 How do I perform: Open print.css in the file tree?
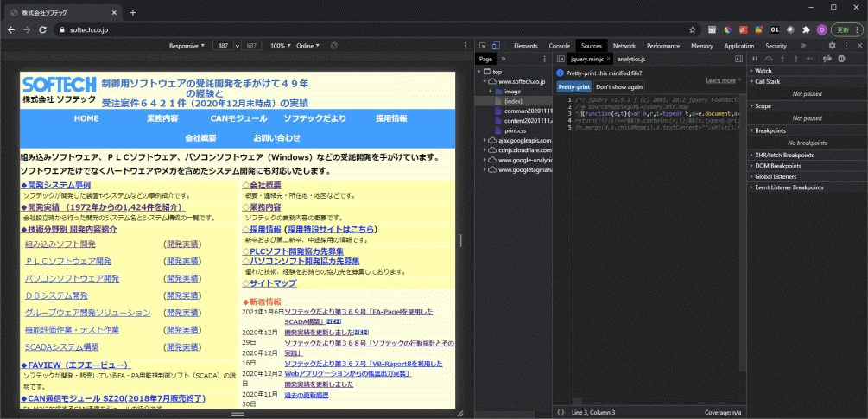pyautogui.click(x=515, y=130)
